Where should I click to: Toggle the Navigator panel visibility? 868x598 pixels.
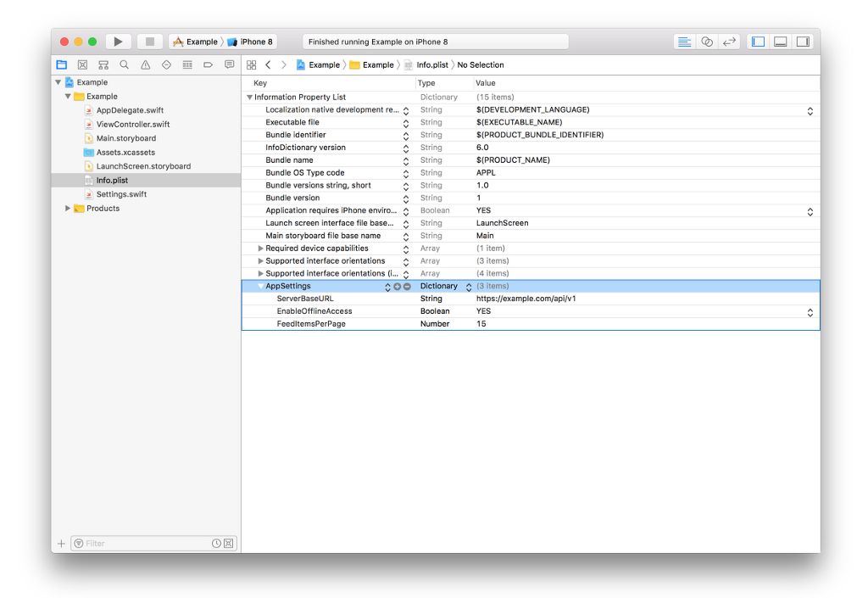758,42
